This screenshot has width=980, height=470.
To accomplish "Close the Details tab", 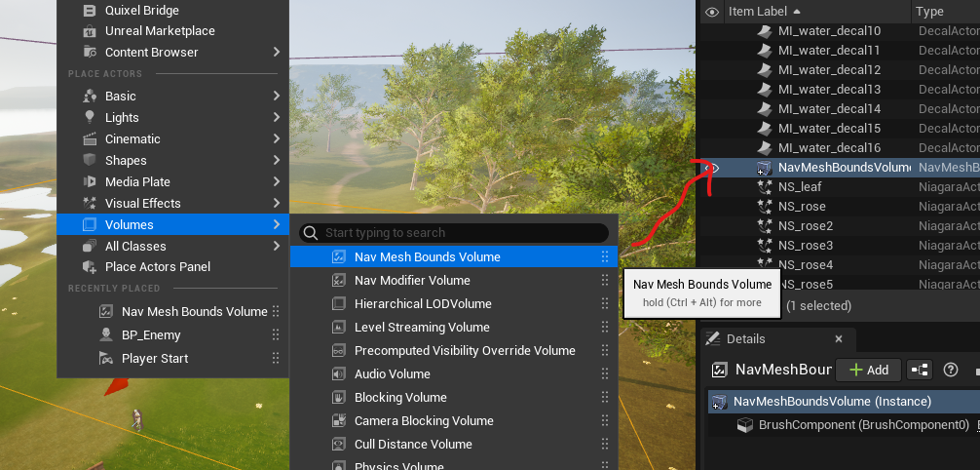I will (x=839, y=339).
